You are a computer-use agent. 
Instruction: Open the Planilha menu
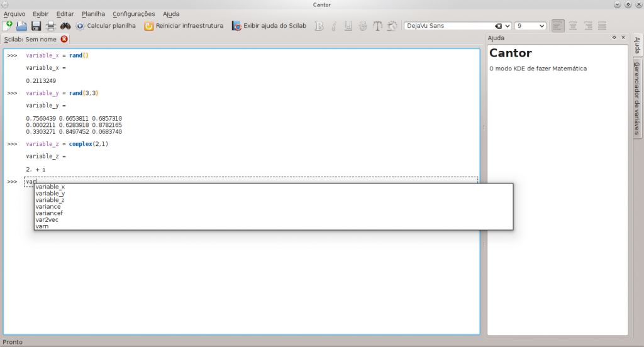pos(93,14)
